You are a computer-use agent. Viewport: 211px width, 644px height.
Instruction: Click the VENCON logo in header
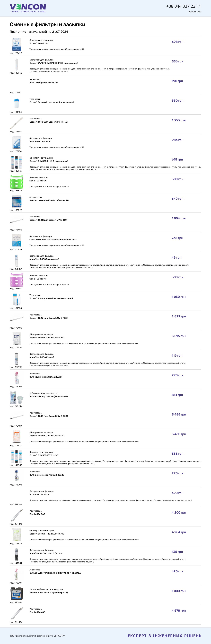[28, 8]
